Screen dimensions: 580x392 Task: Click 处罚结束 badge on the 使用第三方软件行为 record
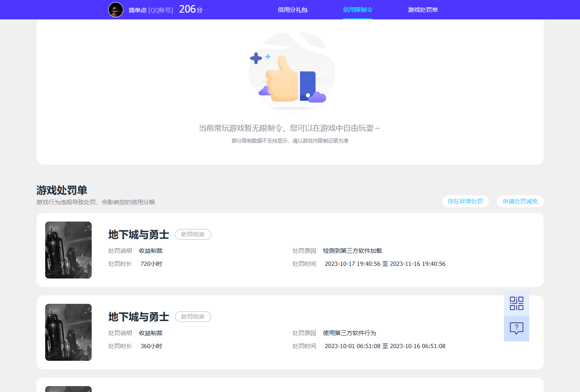tap(193, 316)
